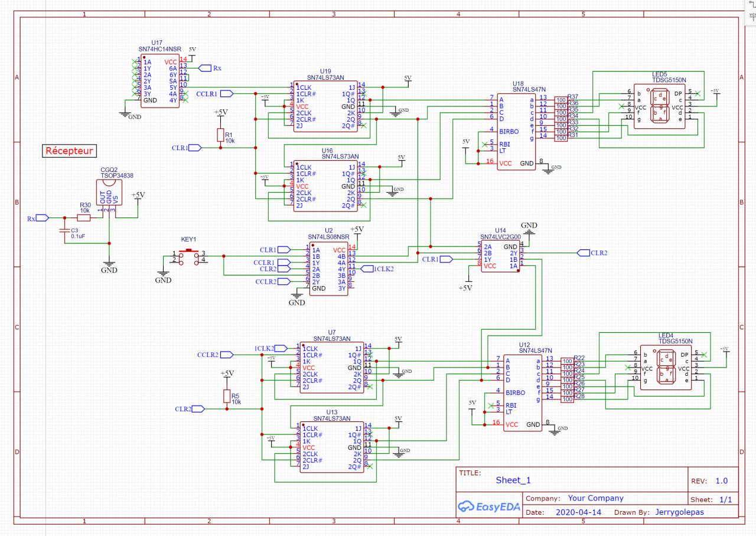Select the U19 SN74LS73AN flip-flop chip
The width and height of the screenshot is (756, 536).
[327, 105]
